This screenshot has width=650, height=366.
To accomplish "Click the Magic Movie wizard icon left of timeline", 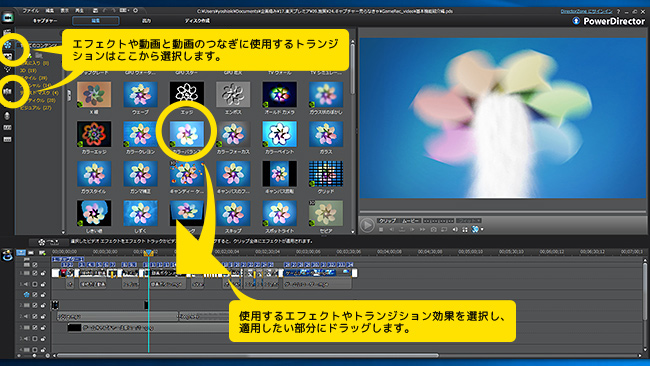I will 7,255.
